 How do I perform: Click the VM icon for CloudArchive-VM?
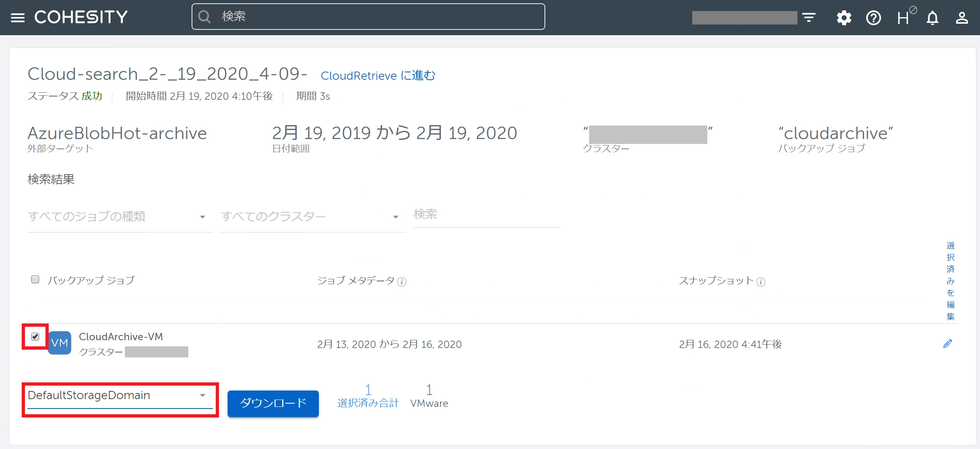pos(60,343)
